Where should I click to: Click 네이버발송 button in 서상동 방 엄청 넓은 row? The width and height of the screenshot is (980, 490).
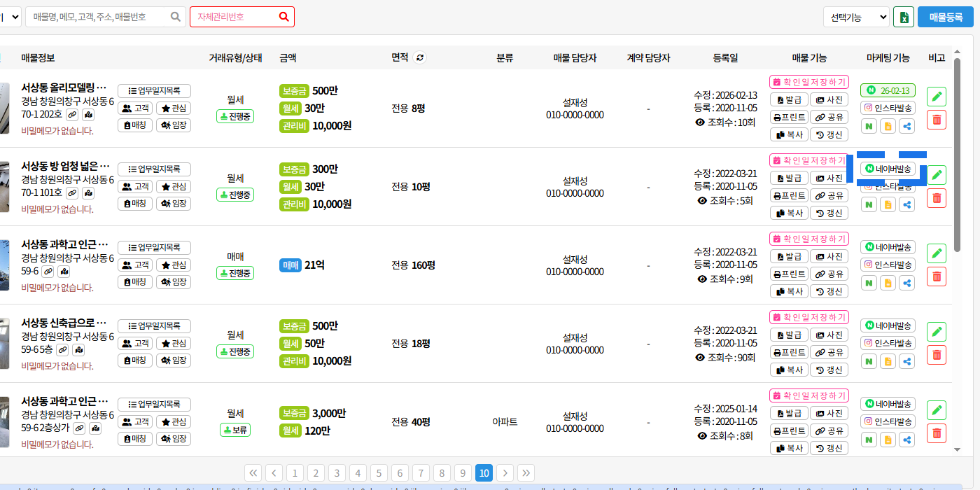point(888,169)
